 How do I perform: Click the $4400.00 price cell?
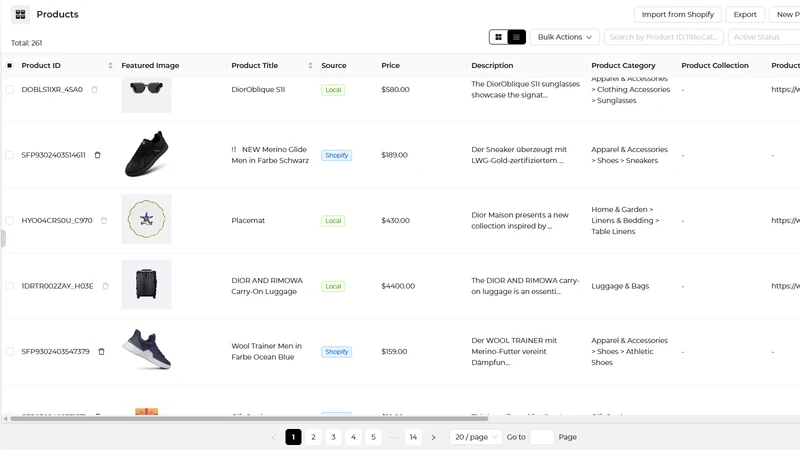[398, 286]
